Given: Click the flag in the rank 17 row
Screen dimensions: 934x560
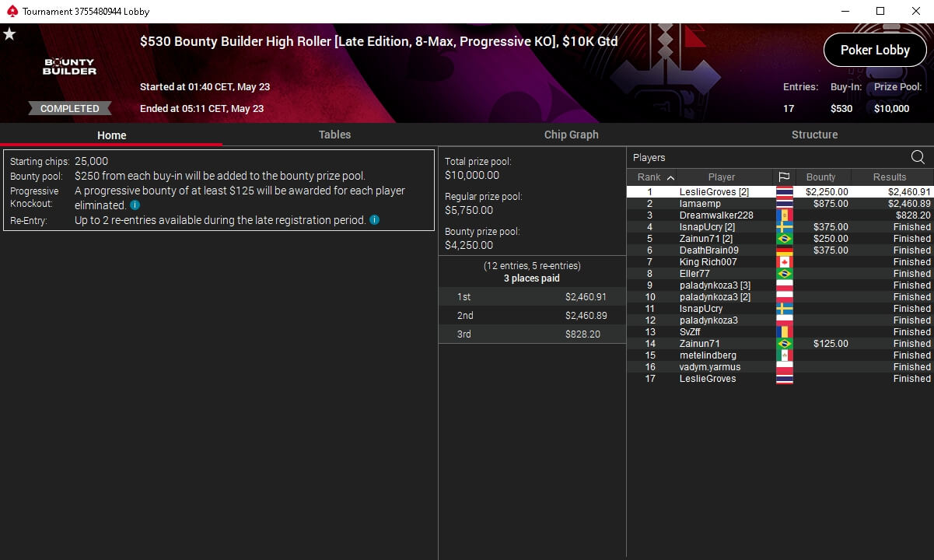Looking at the screenshot, I should pyautogui.click(x=784, y=379).
